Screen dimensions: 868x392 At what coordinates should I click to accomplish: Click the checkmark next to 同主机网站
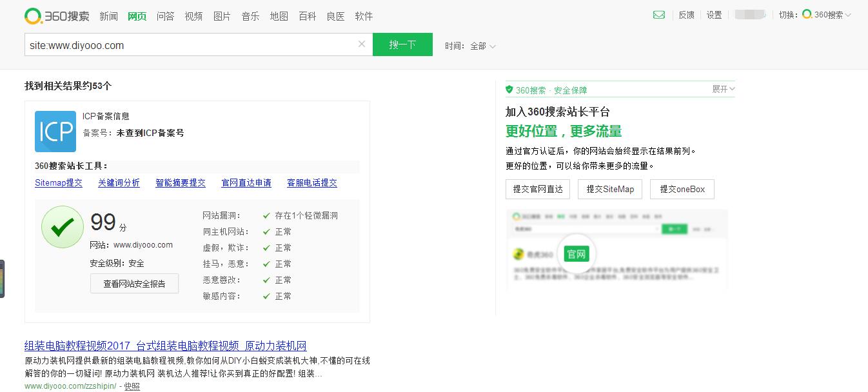(x=266, y=231)
